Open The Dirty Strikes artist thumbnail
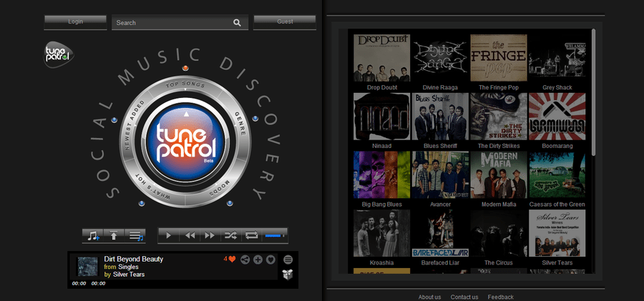The image size is (644, 301). [x=499, y=117]
